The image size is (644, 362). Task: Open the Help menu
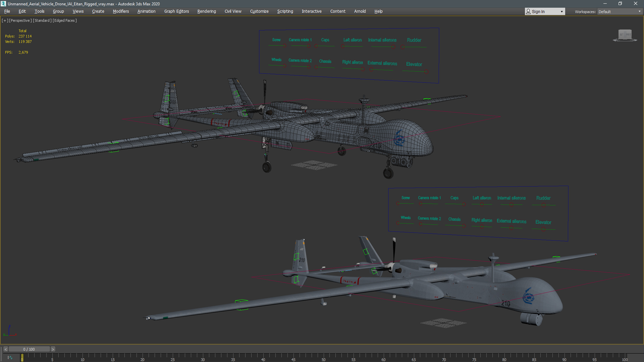point(378,11)
